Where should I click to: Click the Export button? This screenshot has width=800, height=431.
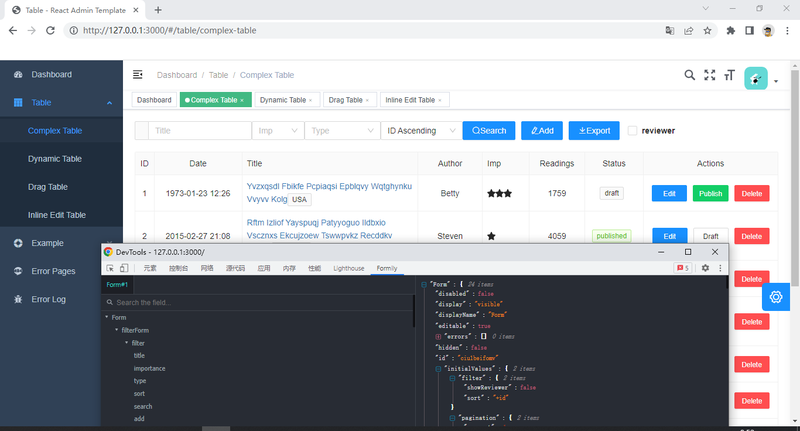(594, 131)
